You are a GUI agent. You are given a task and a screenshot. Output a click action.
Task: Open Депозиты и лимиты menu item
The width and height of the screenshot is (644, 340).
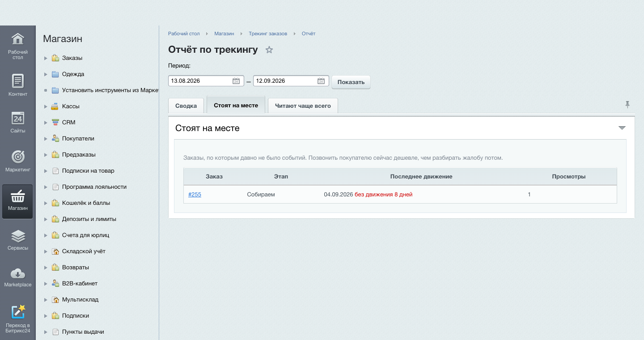click(89, 219)
